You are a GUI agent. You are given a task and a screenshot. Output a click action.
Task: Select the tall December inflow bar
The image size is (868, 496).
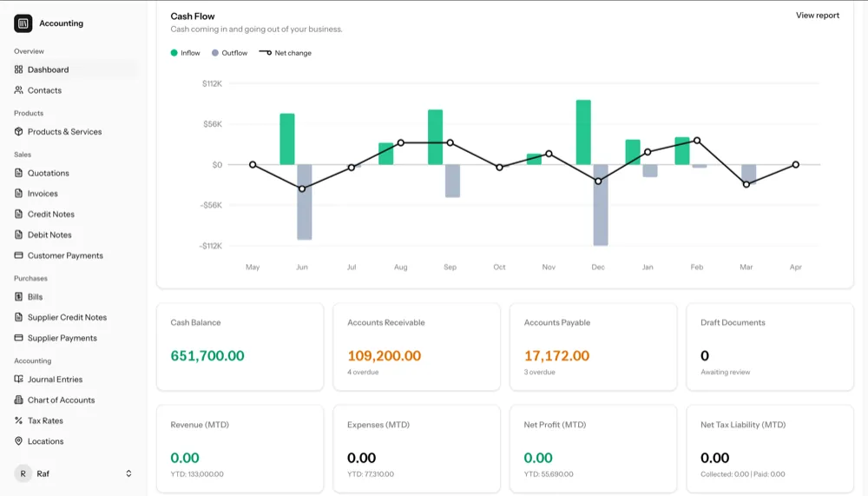coord(583,132)
